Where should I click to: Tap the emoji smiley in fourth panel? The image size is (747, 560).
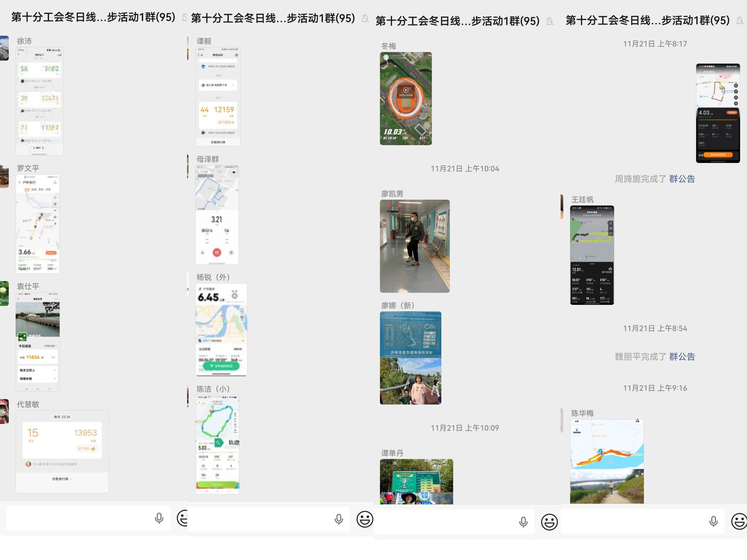point(739,521)
